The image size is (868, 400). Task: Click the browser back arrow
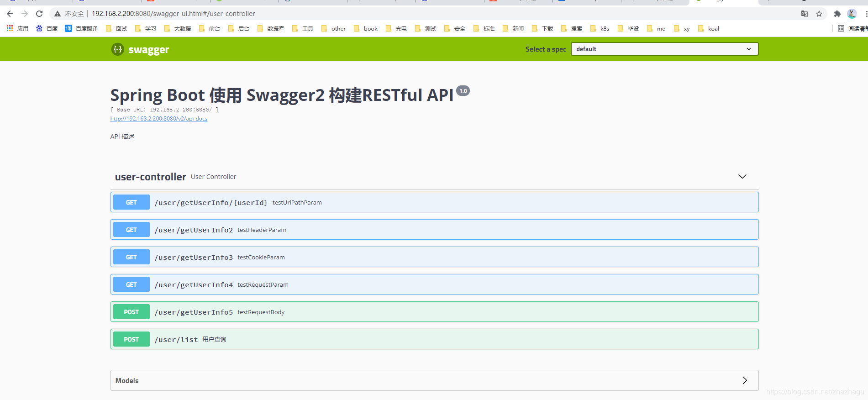(x=10, y=14)
